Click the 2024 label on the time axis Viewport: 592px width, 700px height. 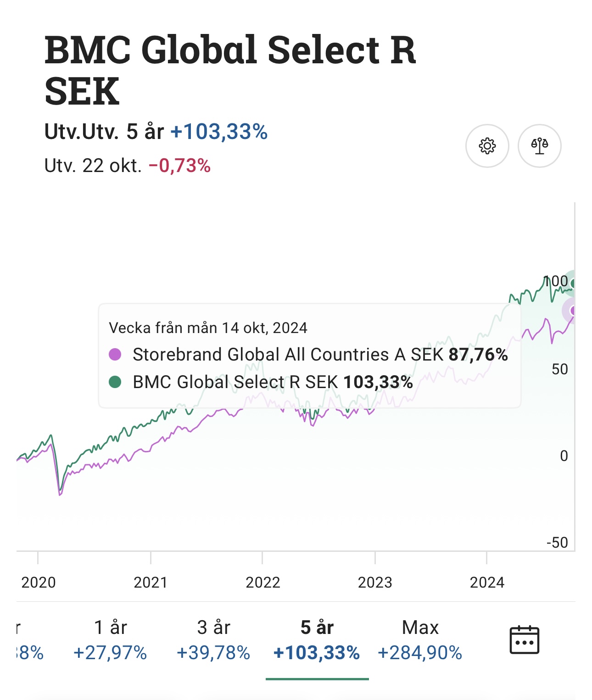click(x=487, y=583)
